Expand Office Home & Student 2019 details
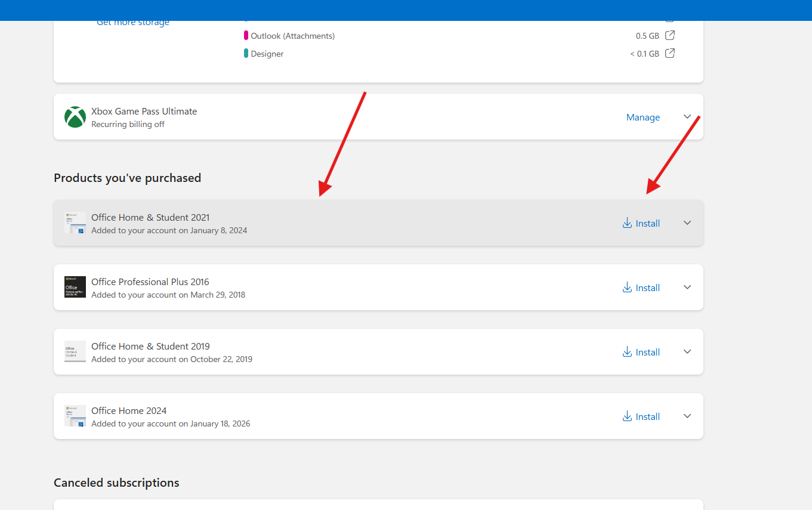 click(687, 351)
